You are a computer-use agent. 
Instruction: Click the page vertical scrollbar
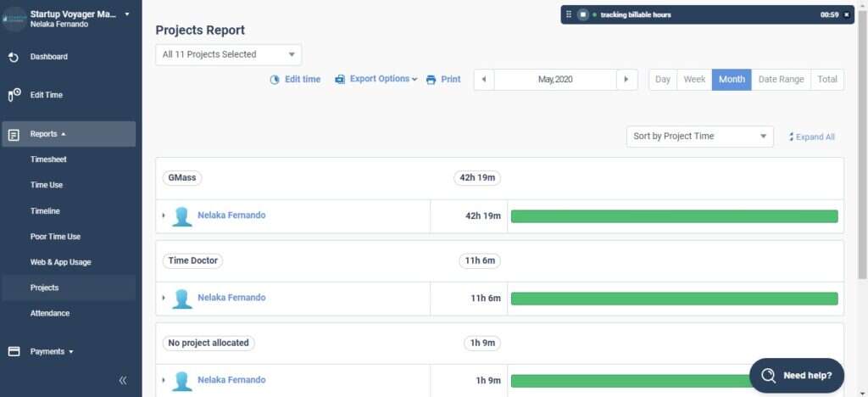tap(862, 144)
